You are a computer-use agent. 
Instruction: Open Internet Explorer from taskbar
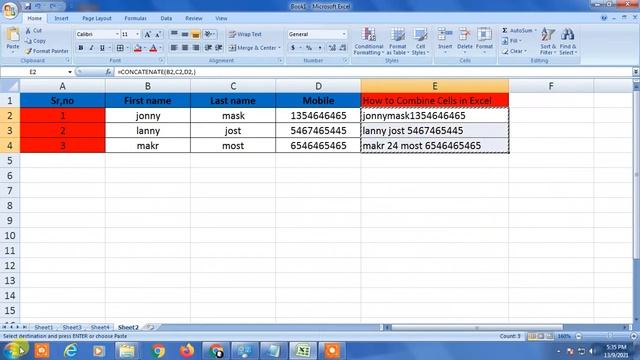pyautogui.click(x=71, y=351)
